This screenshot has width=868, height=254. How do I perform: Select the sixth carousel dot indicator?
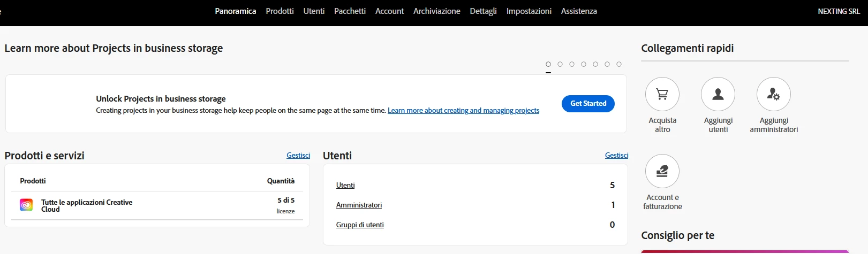607,64
